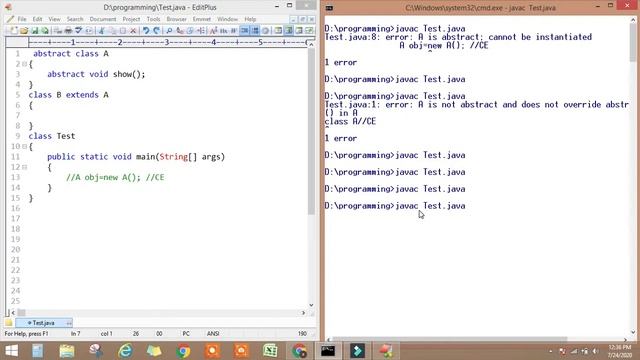640x360 pixels.
Task: Click the Save All icon in EditPlus toolbar
Action: tap(44, 31)
